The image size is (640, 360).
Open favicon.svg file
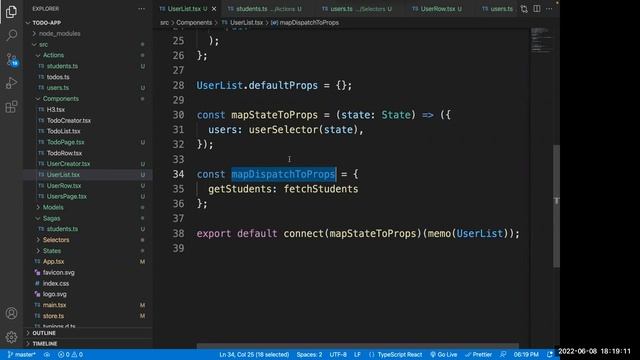point(58,273)
